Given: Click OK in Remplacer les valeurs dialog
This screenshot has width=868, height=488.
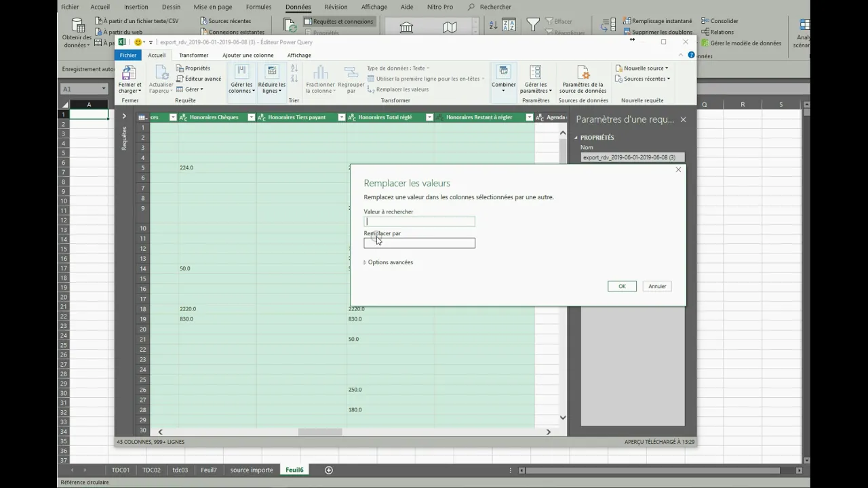Looking at the screenshot, I should [x=622, y=286].
